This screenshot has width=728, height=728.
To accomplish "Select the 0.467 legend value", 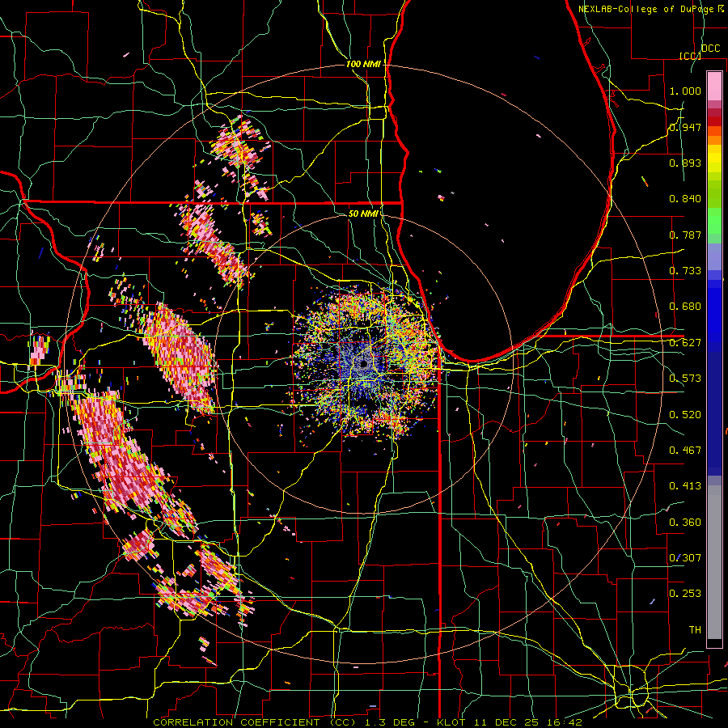I will coord(685,450).
